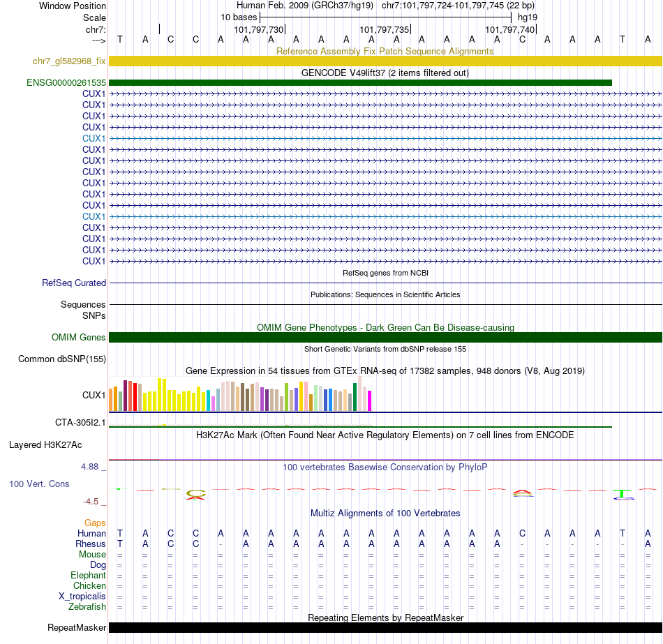Open 'Publications: Sequences in Scientific Articles' title
The width and height of the screenshot is (663, 644).
[x=385, y=294]
